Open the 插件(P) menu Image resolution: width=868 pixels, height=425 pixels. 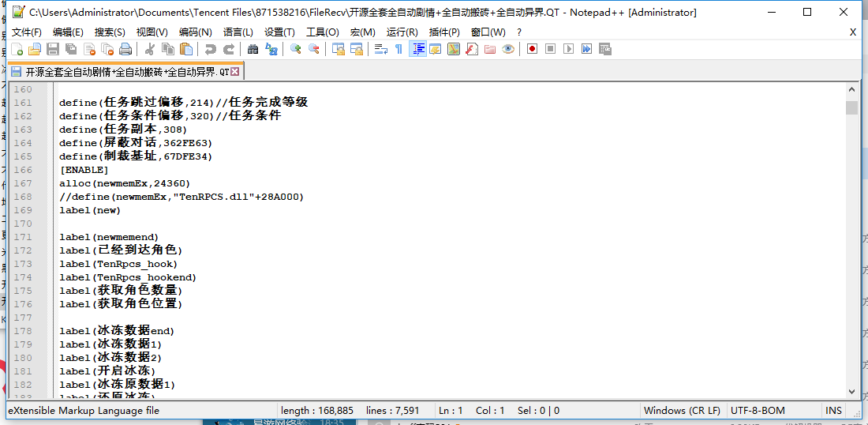[444, 32]
